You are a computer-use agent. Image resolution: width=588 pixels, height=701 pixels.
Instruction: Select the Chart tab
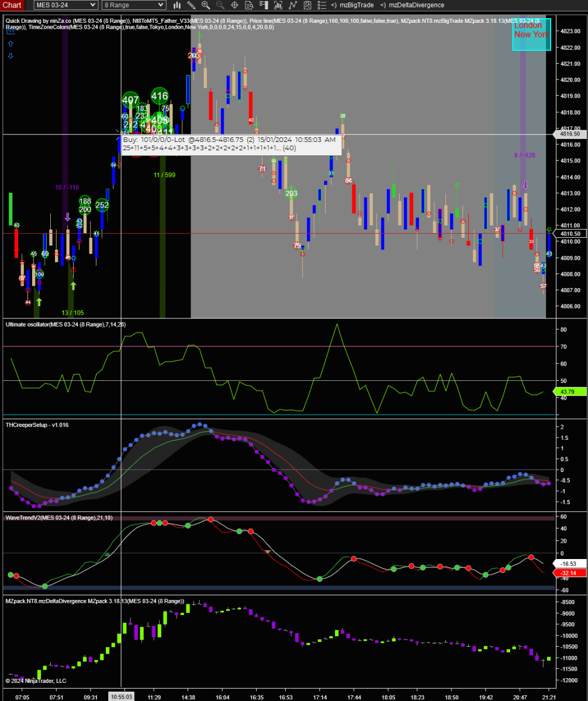click(x=12, y=5)
